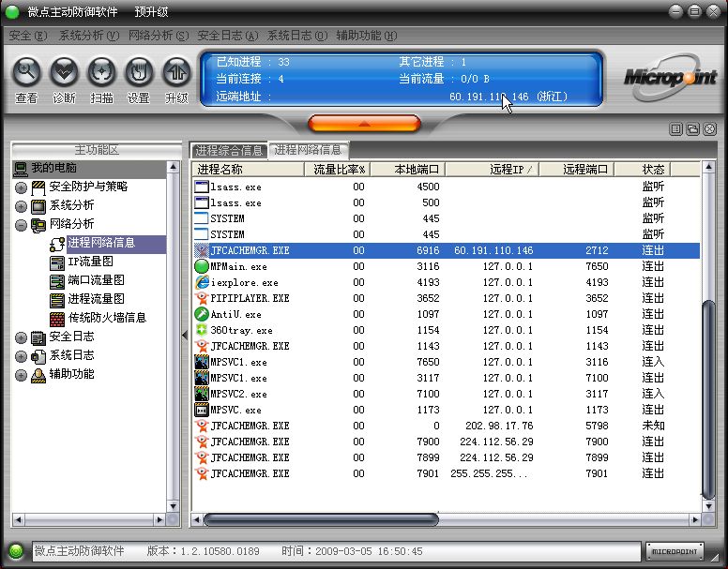Expand the 安全防护与策略 tree node
The image size is (728, 569).
click(21, 187)
